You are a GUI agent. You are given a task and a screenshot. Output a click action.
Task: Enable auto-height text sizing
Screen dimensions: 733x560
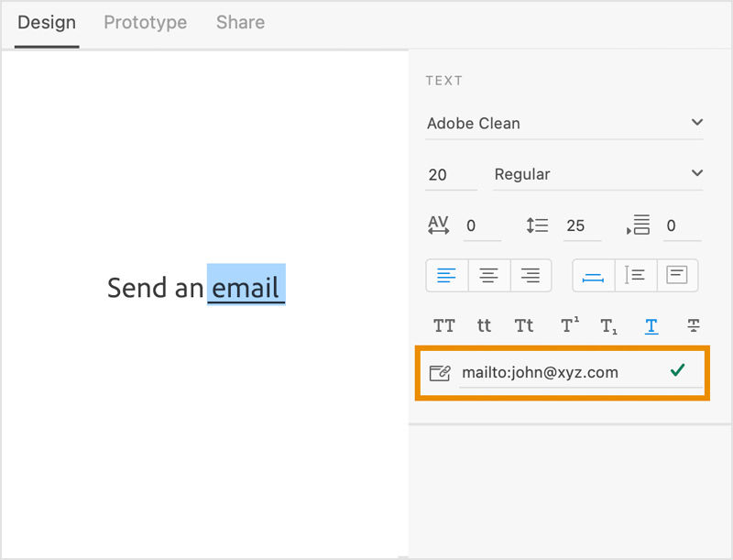click(636, 275)
